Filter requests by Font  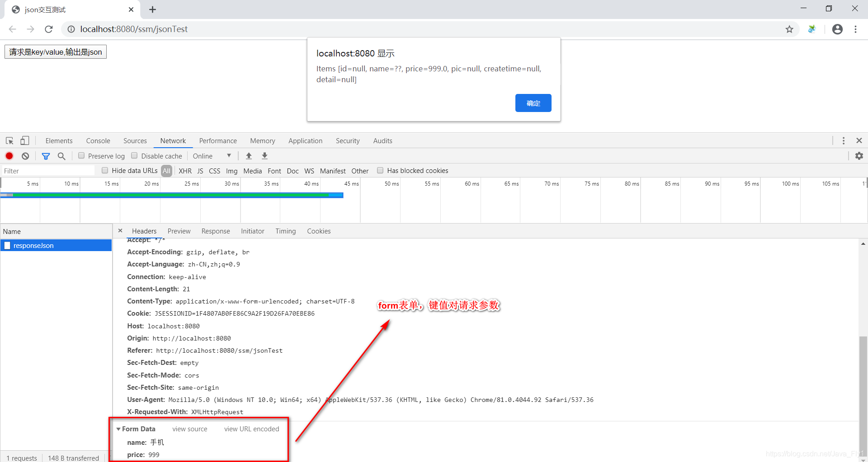[x=274, y=171]
